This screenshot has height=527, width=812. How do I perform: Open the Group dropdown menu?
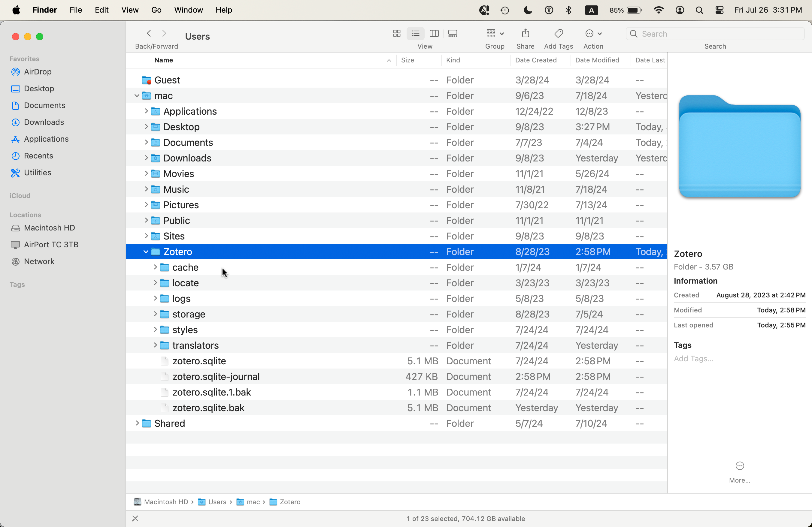[x=494, y=33]
